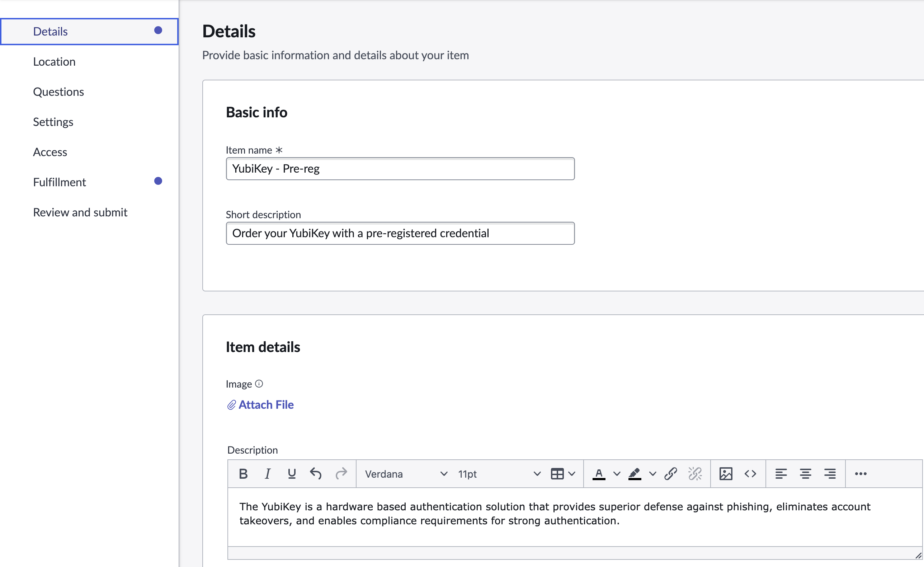924x567 pixels.
Task: Go to the Questions section
Action: click(x=89, y=92)
